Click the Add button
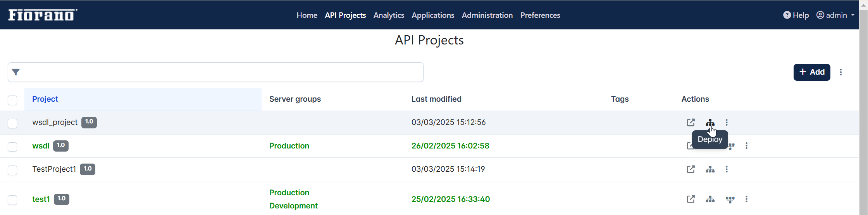868x215 pixels. [812, 72]
